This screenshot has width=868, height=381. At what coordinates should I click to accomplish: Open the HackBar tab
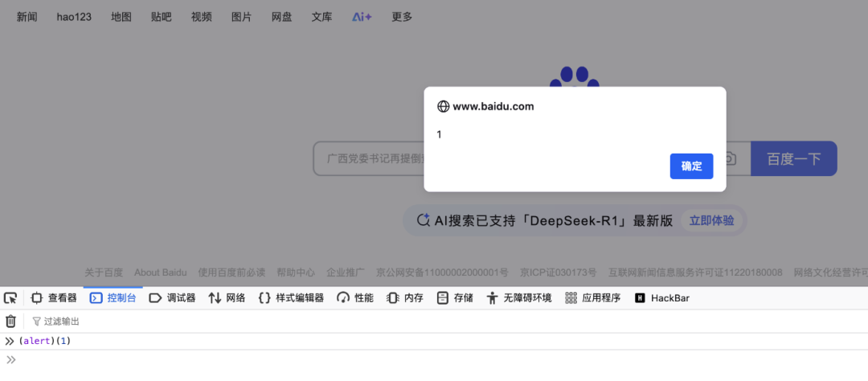click(662, 298)
